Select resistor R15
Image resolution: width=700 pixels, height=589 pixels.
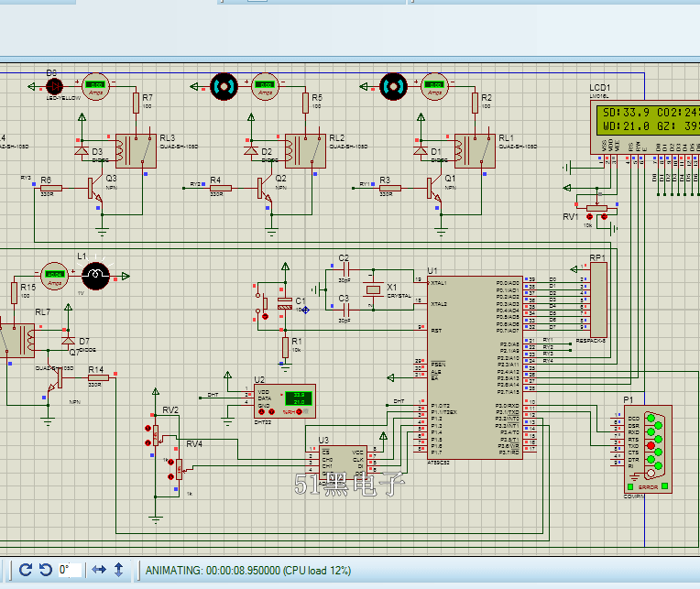[x=14, y=293]
